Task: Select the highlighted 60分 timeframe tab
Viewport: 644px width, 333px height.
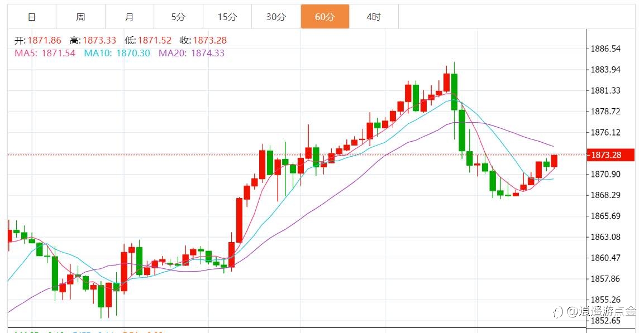Action: 325,17
